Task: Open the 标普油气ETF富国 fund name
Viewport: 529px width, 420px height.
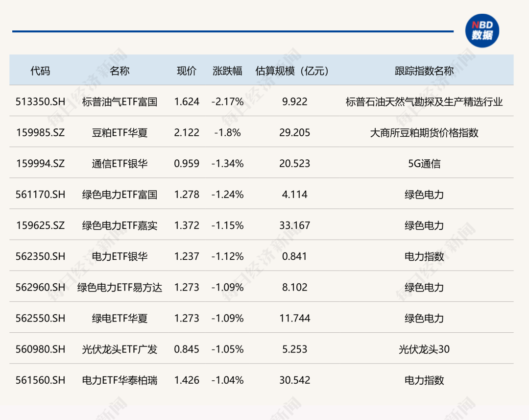Action: coord(120,102)
